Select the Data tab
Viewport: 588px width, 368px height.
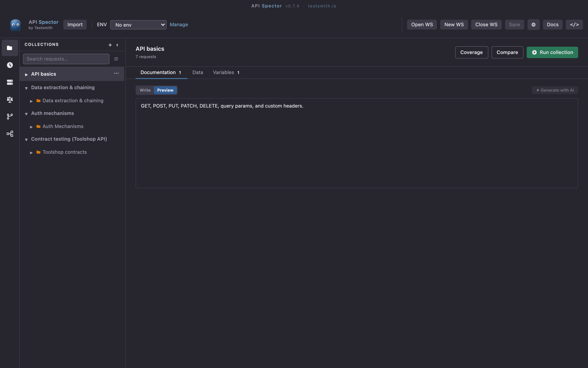198,72
